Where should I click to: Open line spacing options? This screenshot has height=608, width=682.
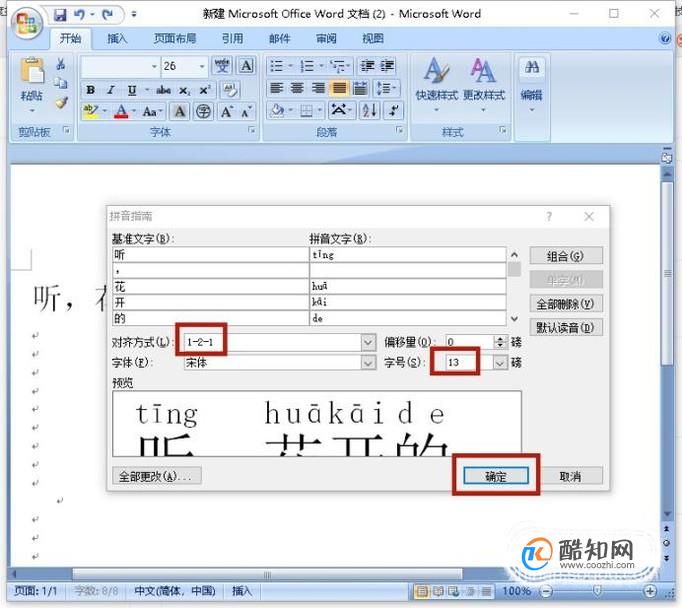tap(385, 89)
